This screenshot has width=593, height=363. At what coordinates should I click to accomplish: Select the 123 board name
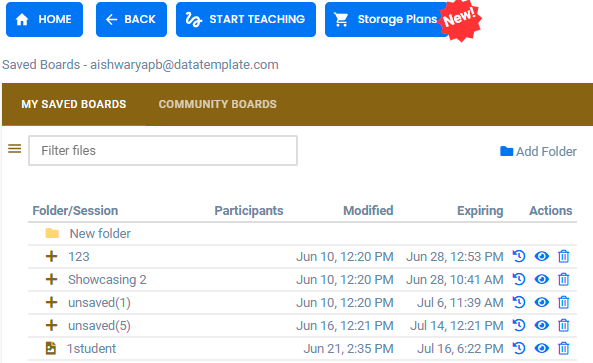(79, 257)
